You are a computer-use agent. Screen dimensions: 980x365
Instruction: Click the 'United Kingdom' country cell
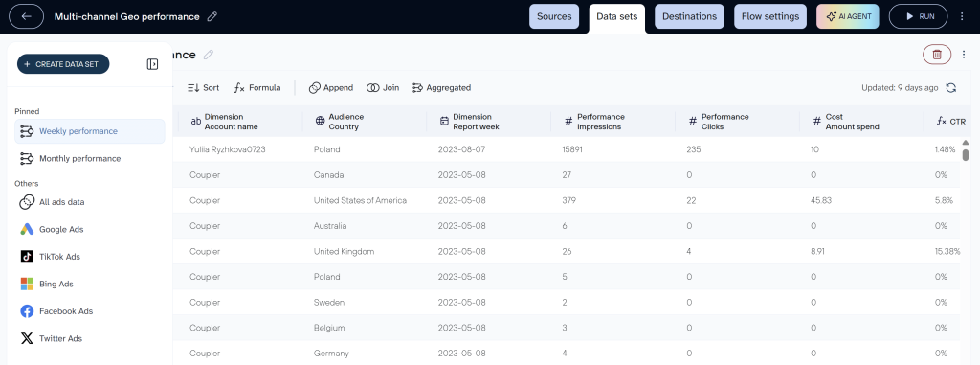[x=344, y=252]
